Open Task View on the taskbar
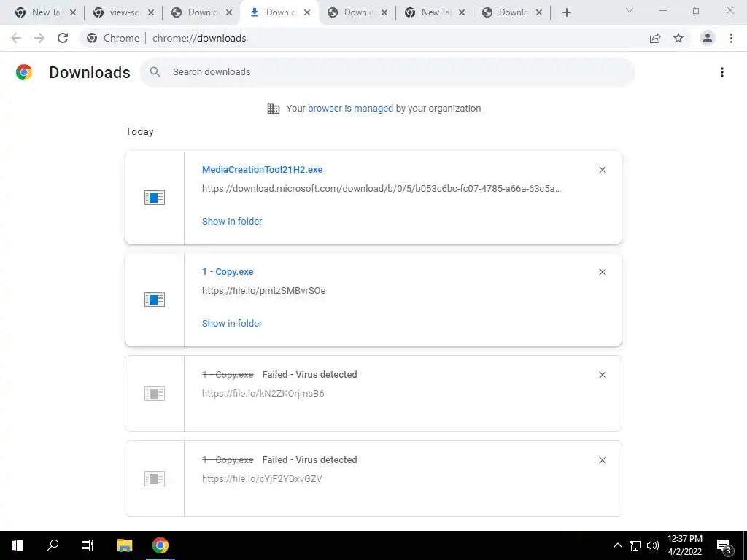 (88, 545)
